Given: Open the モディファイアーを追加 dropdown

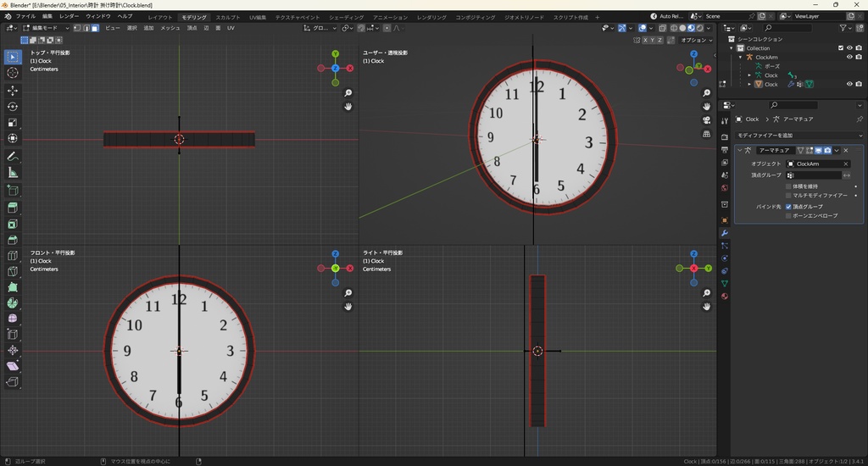Looking at the screenshot, I should (x=798, y=136).
